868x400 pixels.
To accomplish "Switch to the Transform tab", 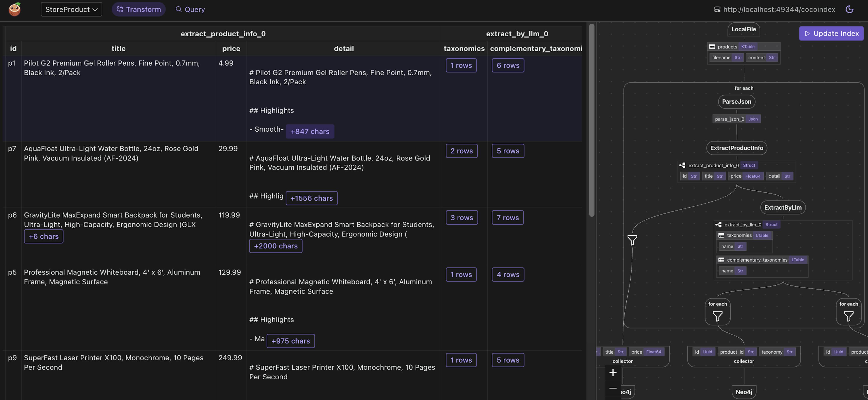I will click(x=139, y=9).
